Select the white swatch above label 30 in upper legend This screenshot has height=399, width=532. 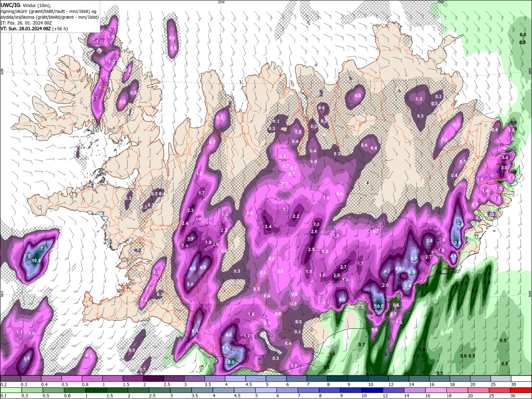521,379
